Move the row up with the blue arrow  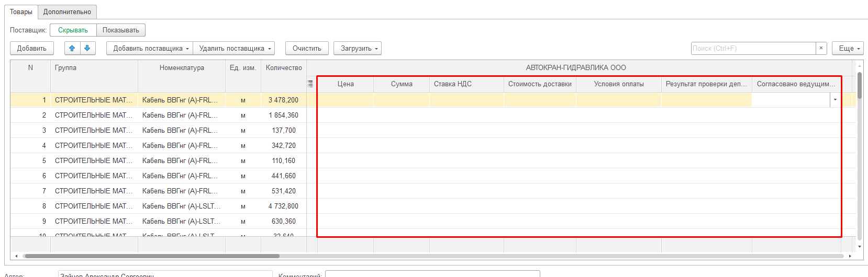[x=72, y=48]
